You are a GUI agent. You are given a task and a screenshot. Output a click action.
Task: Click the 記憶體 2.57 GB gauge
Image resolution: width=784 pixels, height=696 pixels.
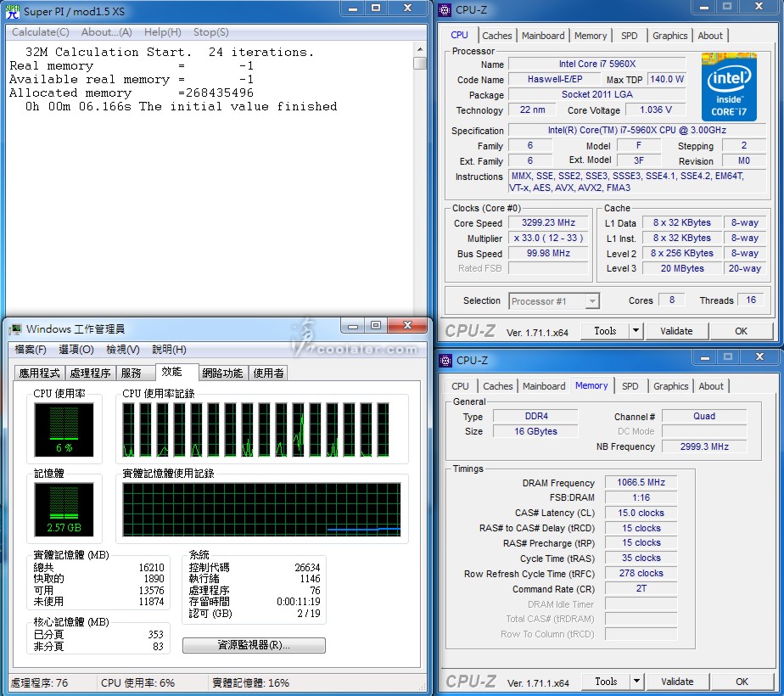(64, 509)
